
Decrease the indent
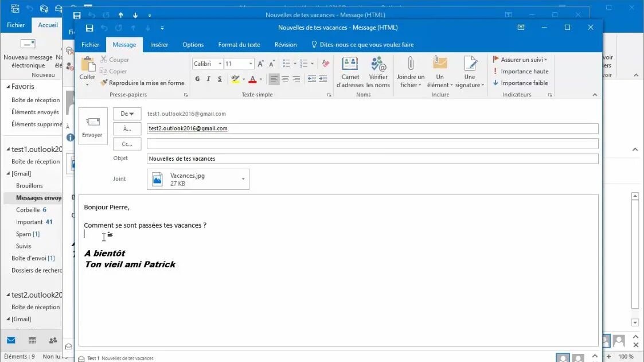tap(312, 79)
